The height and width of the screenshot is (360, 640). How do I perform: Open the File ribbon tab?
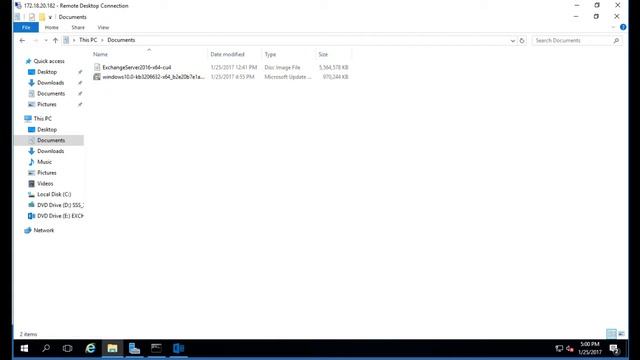(26, 27)
